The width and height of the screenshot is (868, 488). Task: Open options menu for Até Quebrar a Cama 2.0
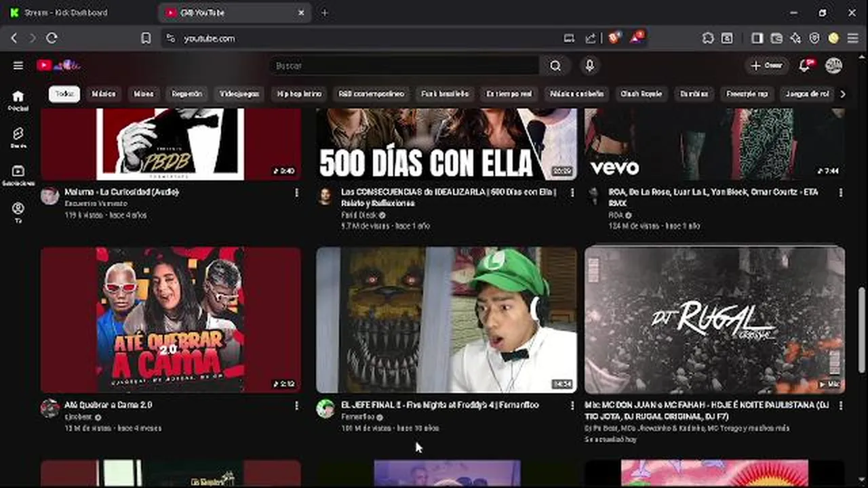tap(296, 405)
